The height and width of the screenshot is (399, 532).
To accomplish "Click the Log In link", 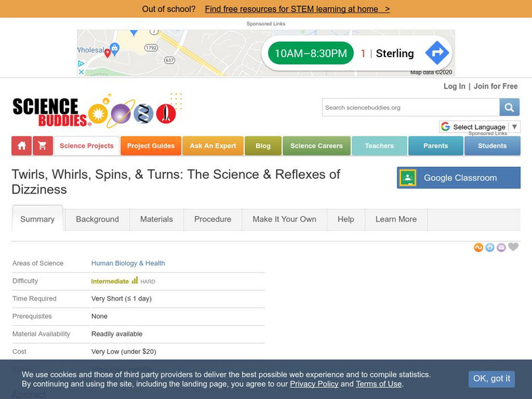I will [454, 86].
